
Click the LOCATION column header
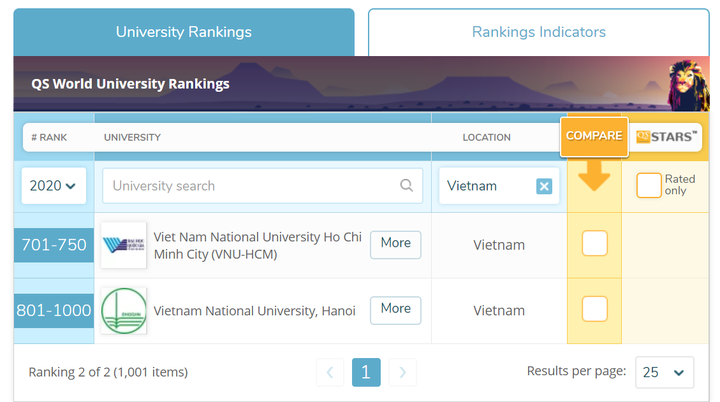pyautogui.click(x=486, y=137)
